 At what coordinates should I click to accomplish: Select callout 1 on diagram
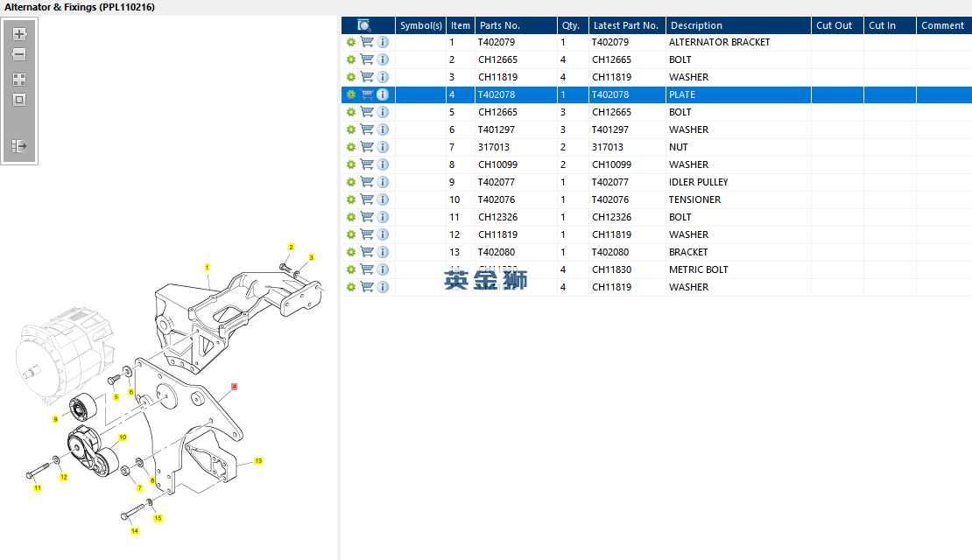point(207,268)
